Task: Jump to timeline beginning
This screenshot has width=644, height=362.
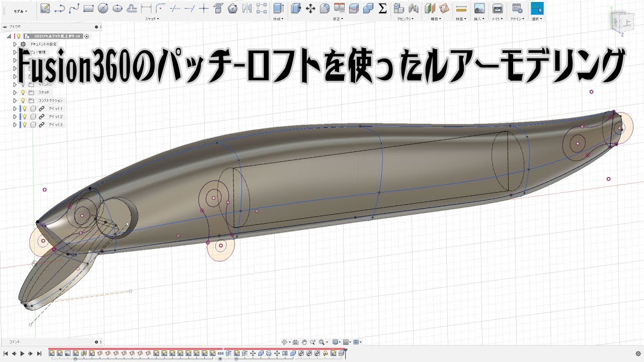Action: coord(6,354)
